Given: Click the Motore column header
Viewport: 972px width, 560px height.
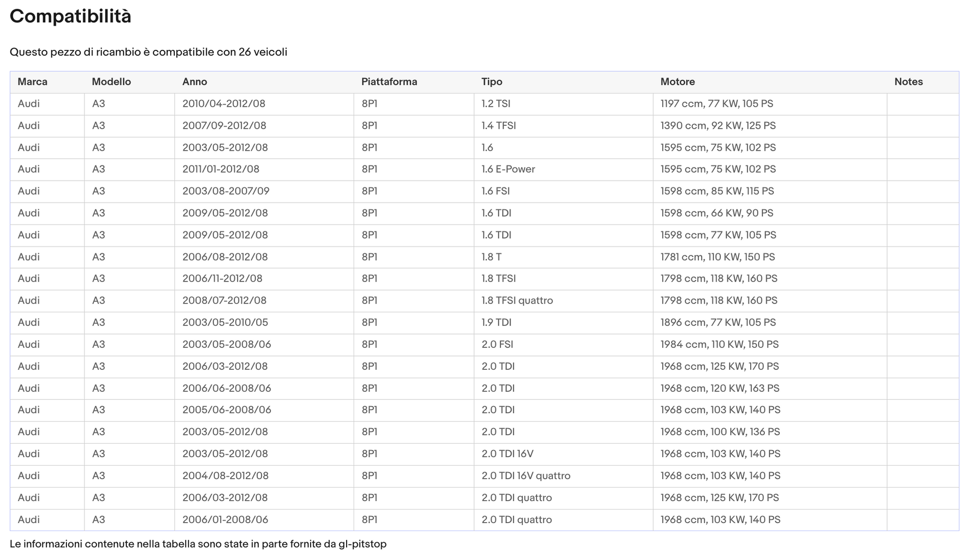Looking at the screenshot, I should point(677,82).
